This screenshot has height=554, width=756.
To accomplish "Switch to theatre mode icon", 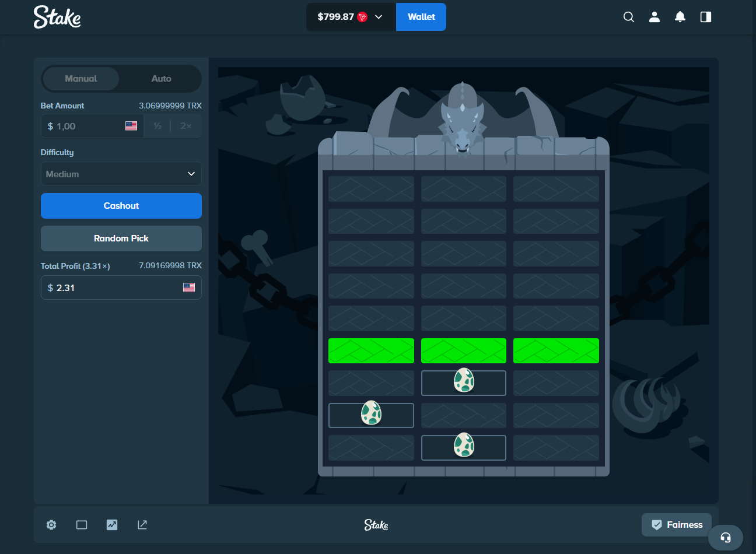I will pos(82,525).
